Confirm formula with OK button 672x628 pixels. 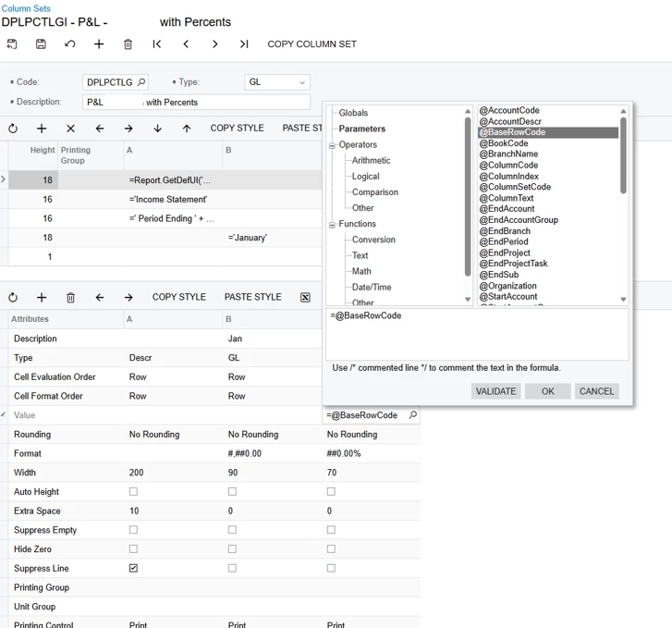[548, 391]
